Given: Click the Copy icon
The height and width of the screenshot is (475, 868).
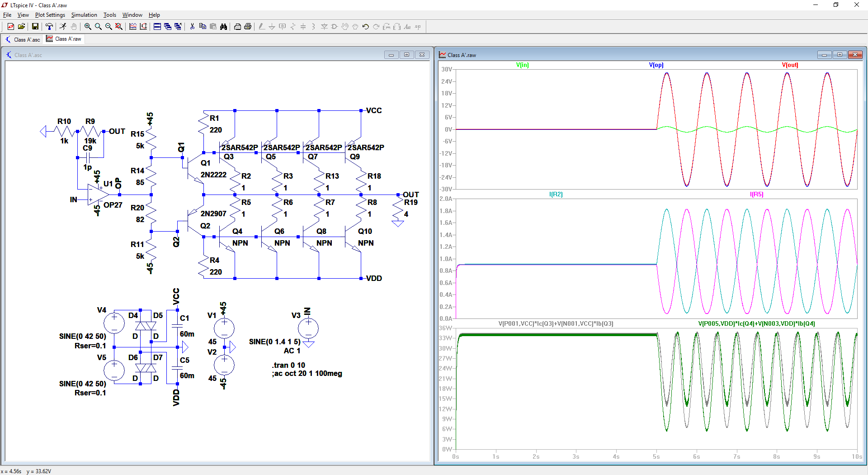Looking at the screenshot, I should pos(203,27).
